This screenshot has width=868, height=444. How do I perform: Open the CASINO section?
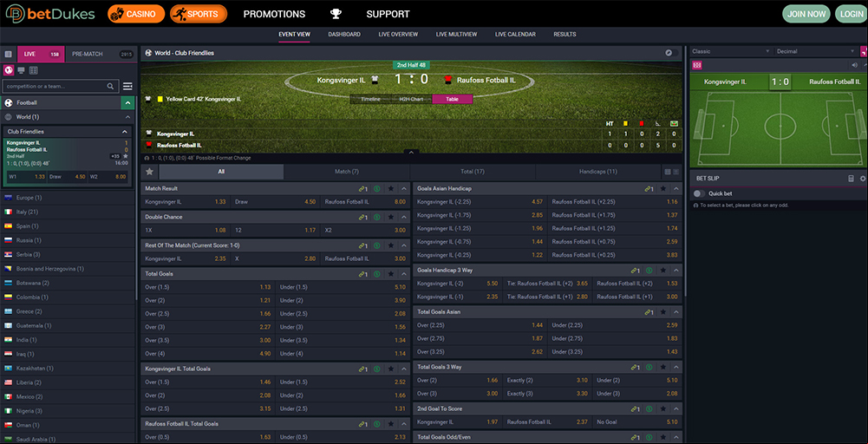(x=136, y=14)
